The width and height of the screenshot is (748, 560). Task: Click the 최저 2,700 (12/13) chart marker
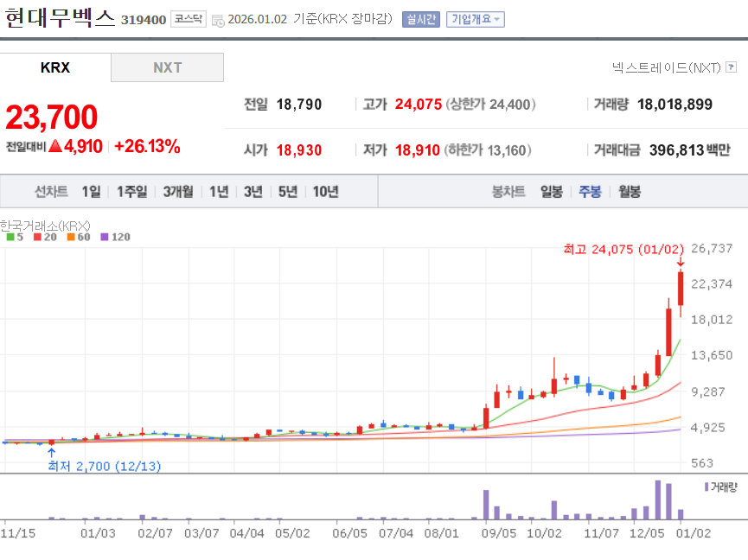pos(104,466)
